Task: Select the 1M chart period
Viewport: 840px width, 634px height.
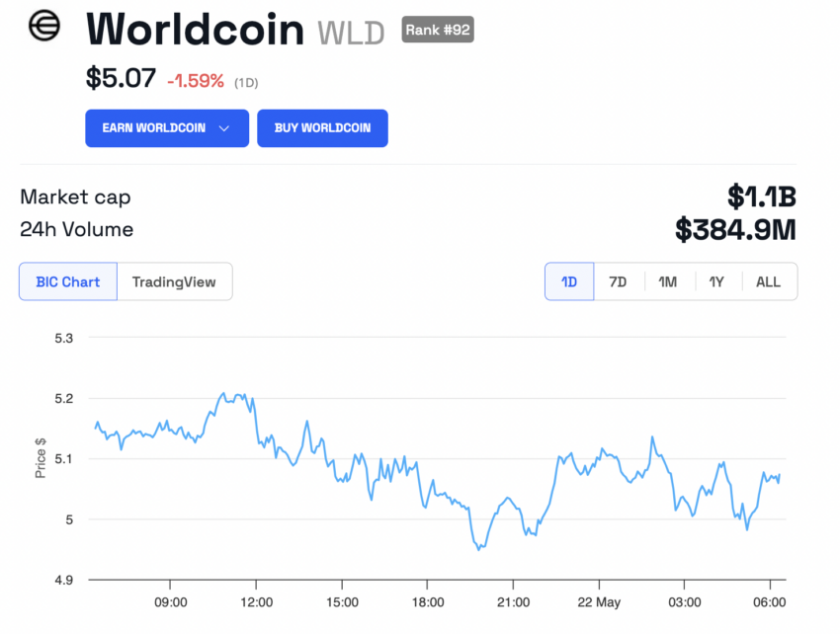Action: 667,281
